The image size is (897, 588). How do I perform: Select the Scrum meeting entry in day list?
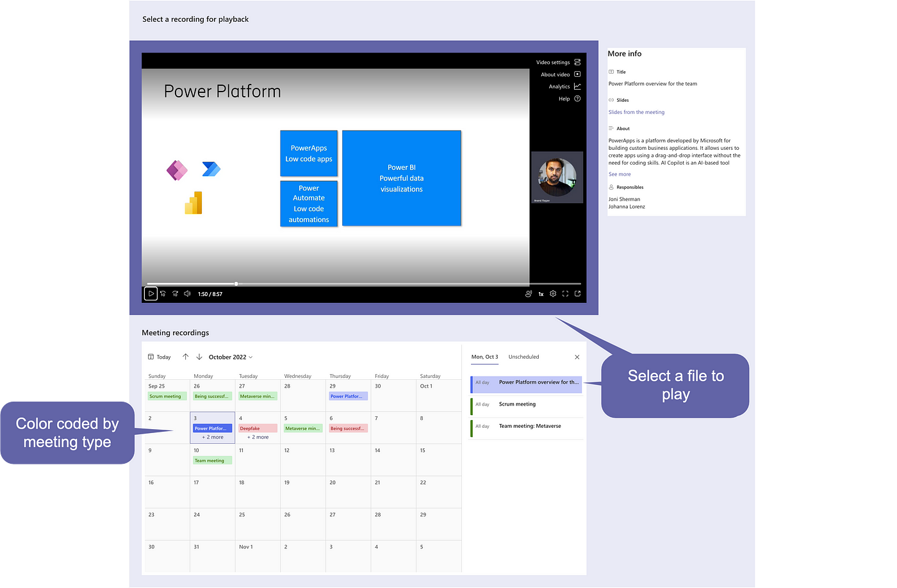tap(526, 406)
